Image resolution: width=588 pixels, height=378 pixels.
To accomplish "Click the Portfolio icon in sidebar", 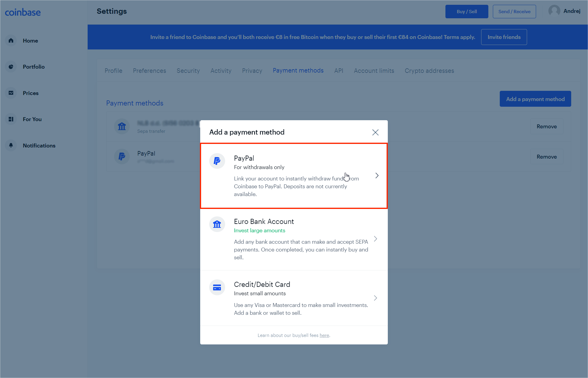I will click(11, 66).
